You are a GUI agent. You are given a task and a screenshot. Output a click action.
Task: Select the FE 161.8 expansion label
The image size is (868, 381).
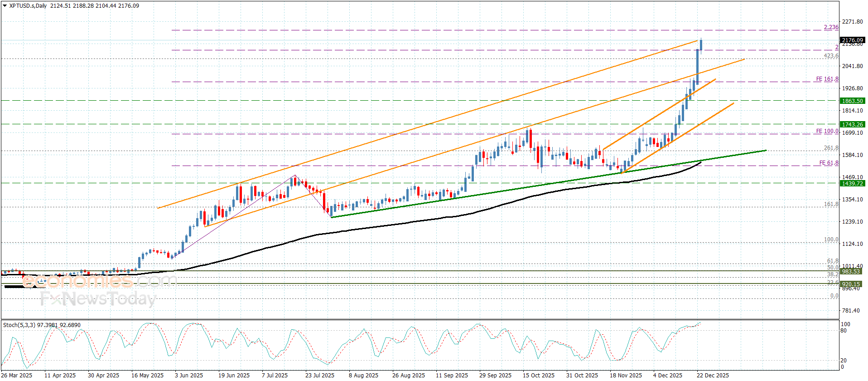tap(827, 79)
